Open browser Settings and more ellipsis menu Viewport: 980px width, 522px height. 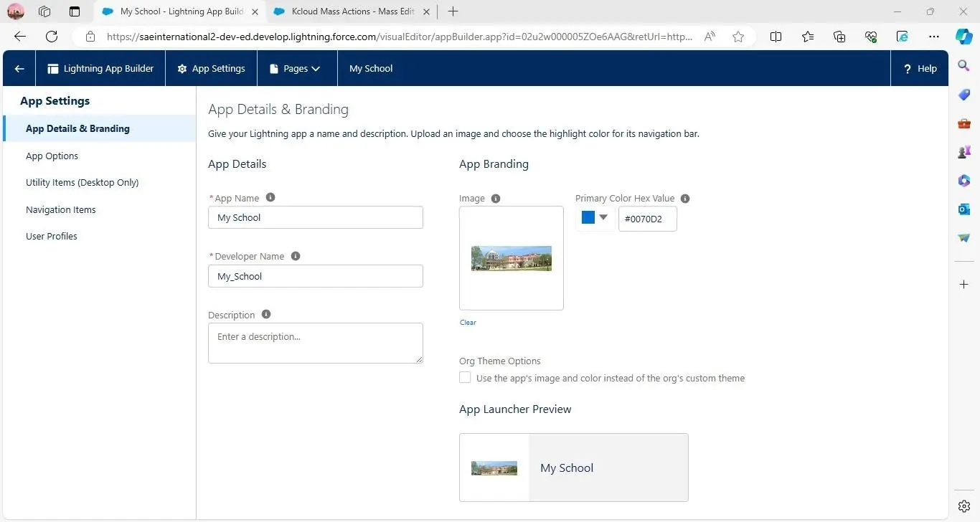pos(933,37)
